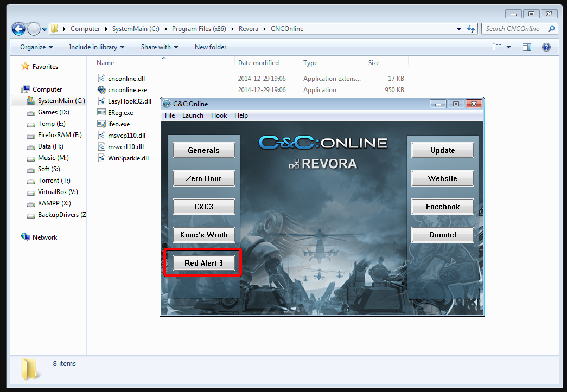Viewport: 567px width, 392px height.
Task: Open the Help menu in C&C:Online
Action: tap(241, 115)
